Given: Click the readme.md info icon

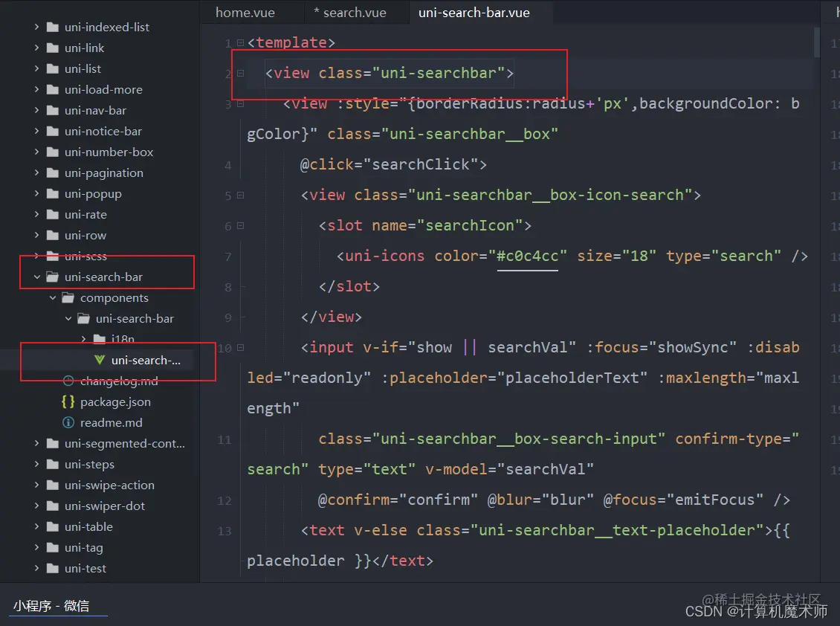Looking at the screenshot, I should (68, 422).
